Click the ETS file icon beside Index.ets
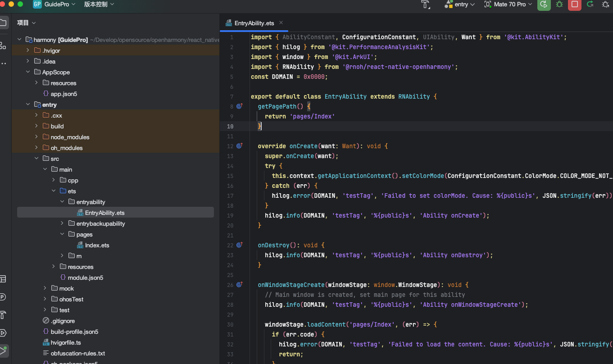This screenshot has height=364, width=613. click(80, 245)
